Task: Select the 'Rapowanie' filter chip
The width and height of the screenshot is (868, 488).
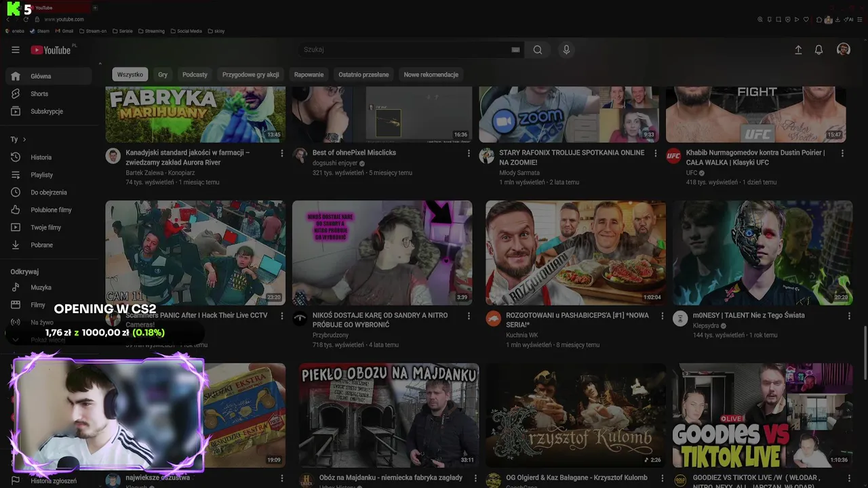Action: tap(309, 75)
